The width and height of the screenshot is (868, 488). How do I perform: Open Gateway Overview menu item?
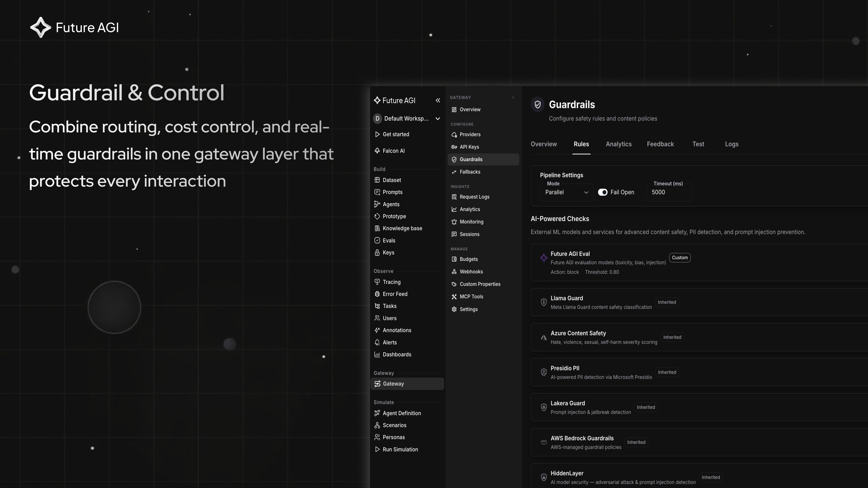pos(483,110)
